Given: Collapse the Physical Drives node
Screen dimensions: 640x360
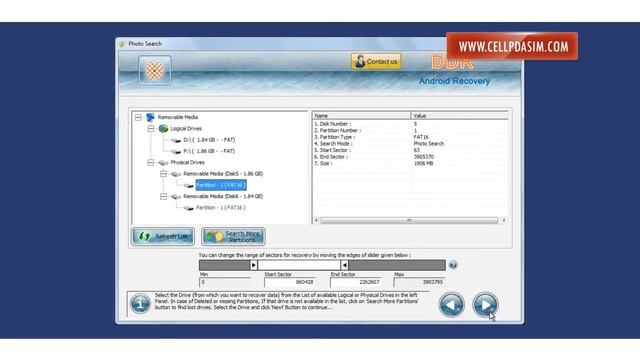Looking at the screenshot, I should (151, 162).
